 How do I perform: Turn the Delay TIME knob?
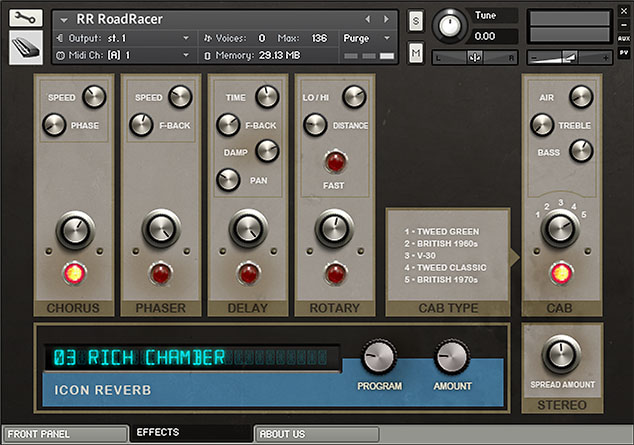tap(267, 97)
